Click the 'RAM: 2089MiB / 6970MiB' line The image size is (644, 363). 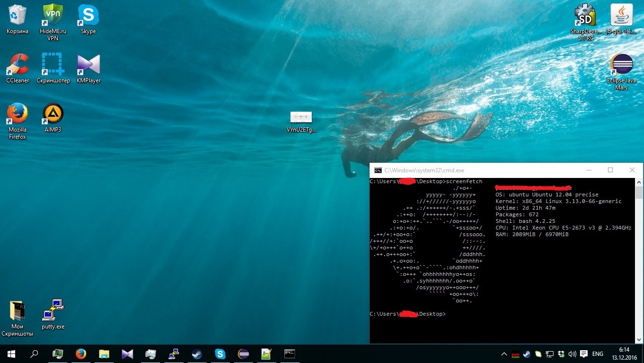532,234
